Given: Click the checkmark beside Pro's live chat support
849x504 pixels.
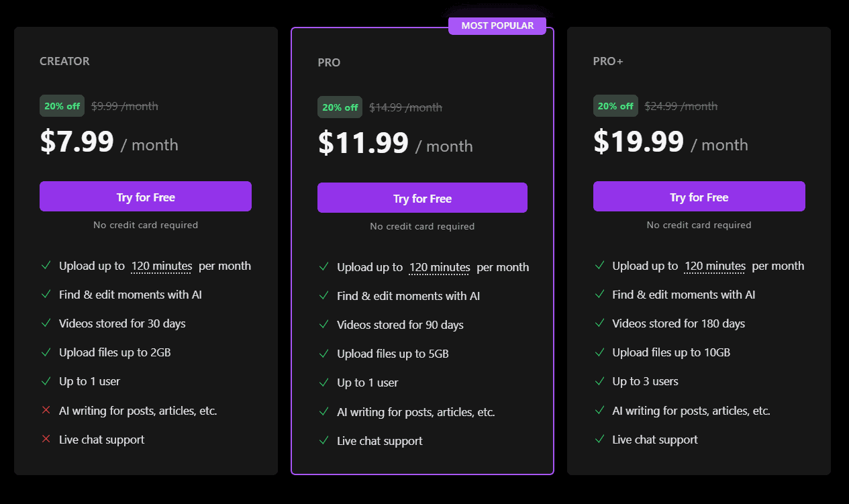Looking at the screenshot, I should tap(324, 440).
